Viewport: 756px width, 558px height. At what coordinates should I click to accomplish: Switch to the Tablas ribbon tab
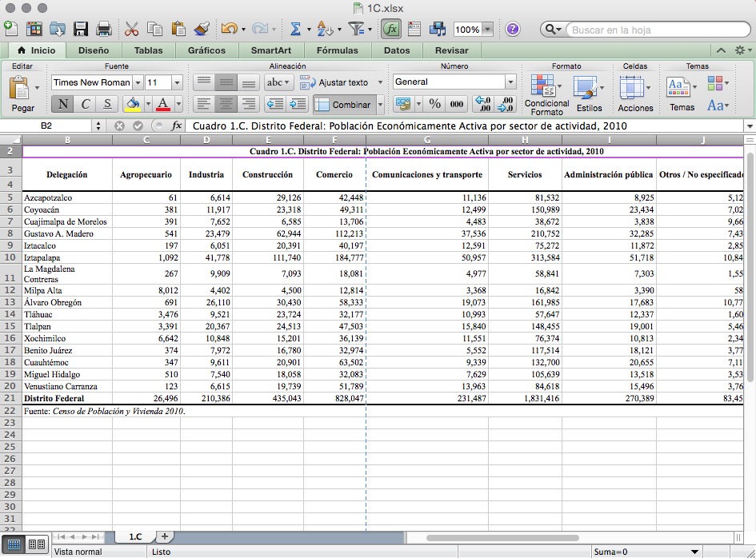[x=148, y=50]
